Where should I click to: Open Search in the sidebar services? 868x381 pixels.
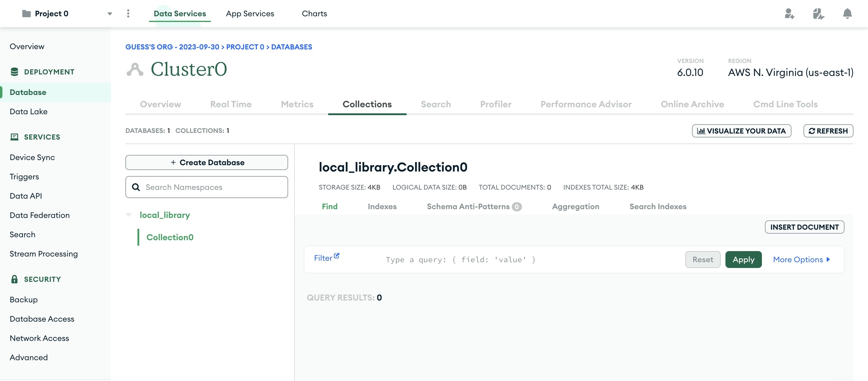(x=22, y=234)
